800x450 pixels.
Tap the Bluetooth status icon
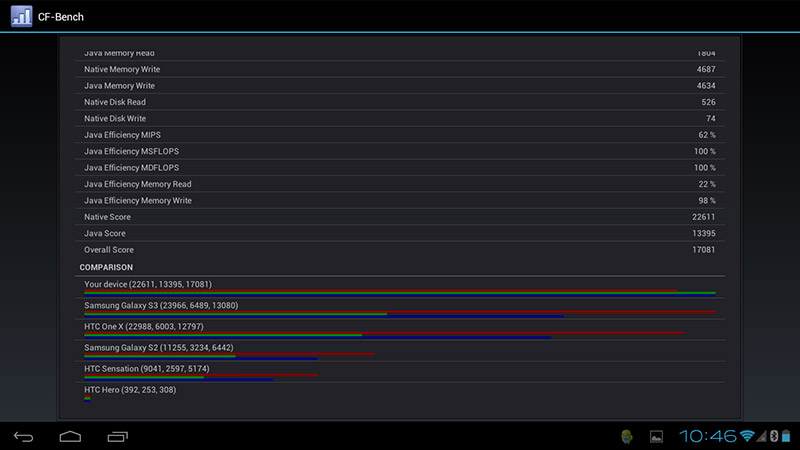[x=773, y=436]
